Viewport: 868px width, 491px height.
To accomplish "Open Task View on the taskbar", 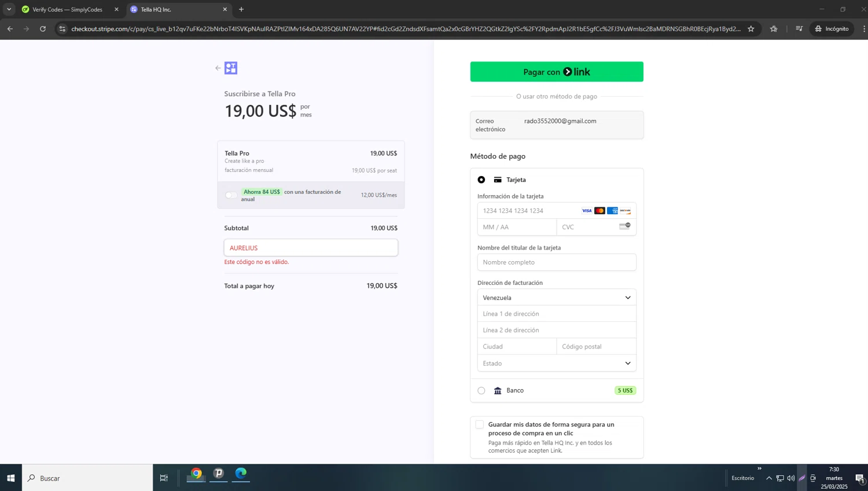I will (164, 478).
